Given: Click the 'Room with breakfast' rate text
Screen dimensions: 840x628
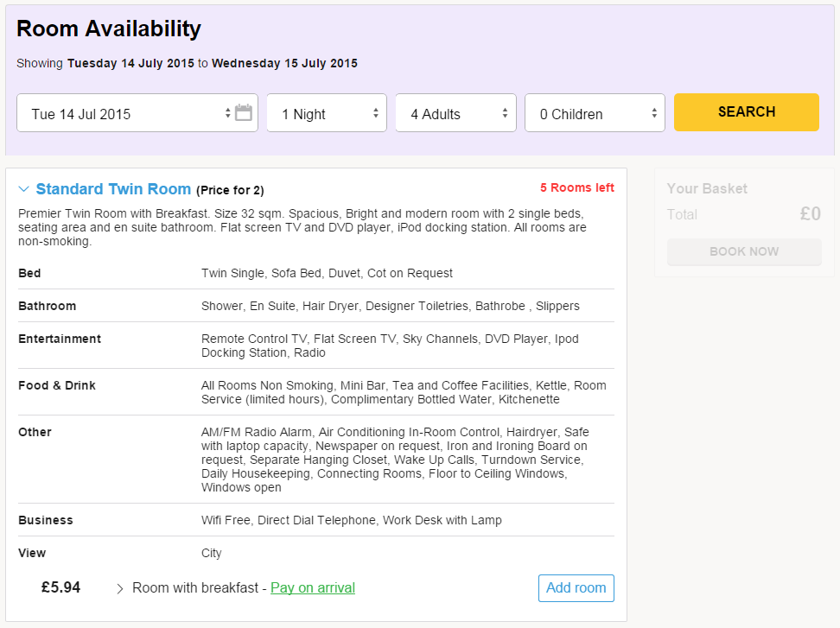Looking at the screenshot, I should tap(195, 588).
